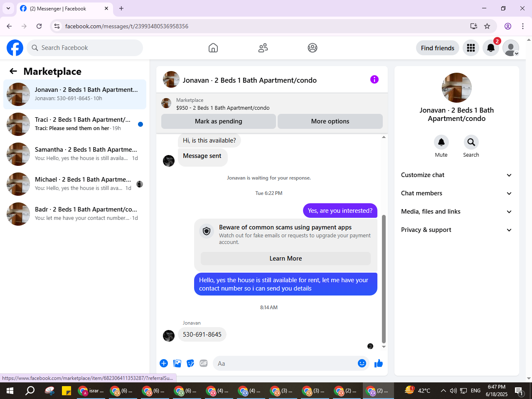This screenshot has height=399, width=532.
Task: Click the Find friends button
Action: 438,48
